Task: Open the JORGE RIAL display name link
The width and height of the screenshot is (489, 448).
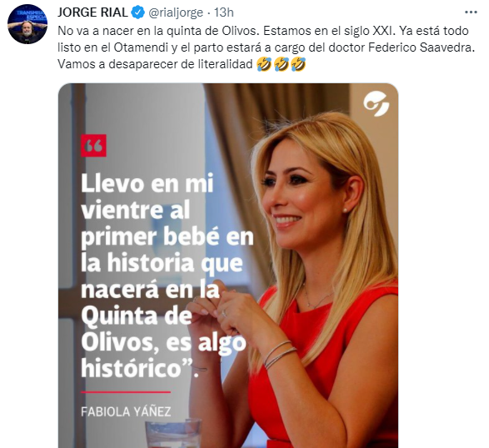Action: [92, 12]
